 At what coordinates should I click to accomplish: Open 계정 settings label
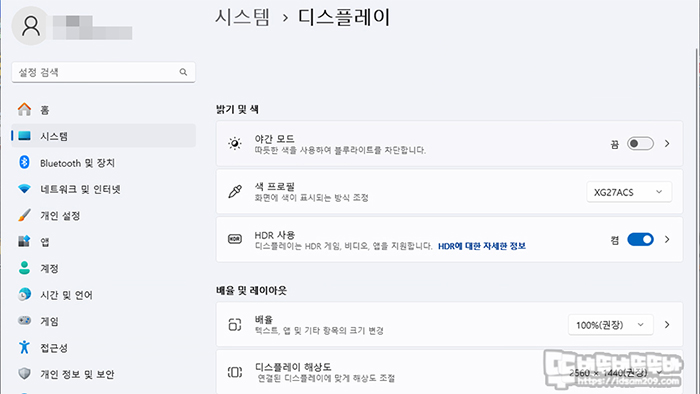tap(49, 268)
